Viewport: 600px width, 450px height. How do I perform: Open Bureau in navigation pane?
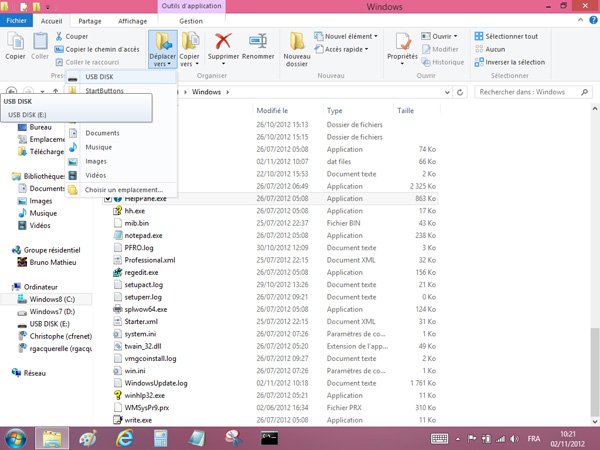pos(40,127)
